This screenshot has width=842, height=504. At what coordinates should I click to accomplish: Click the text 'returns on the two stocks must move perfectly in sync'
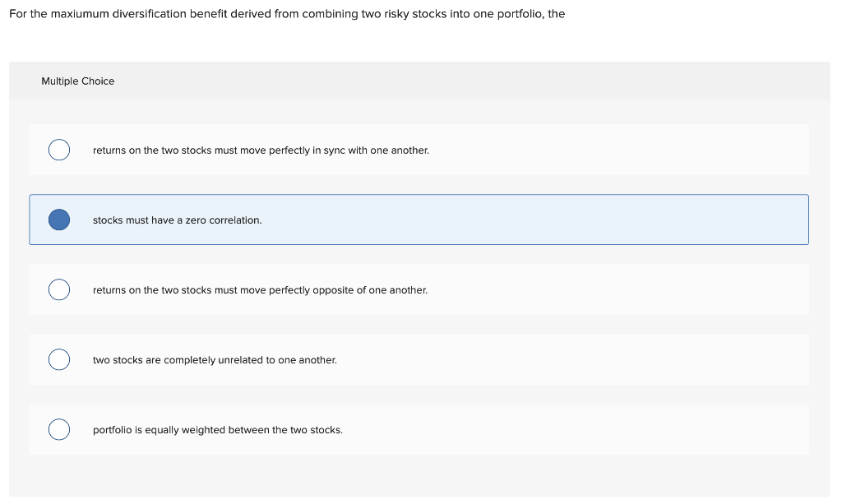pos(260,150)
